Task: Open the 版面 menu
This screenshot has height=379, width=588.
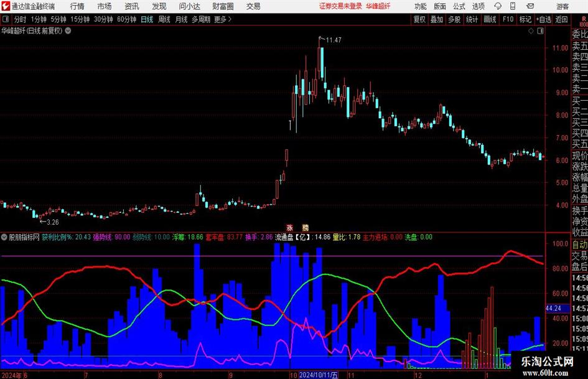Action: tap(439, 6)
